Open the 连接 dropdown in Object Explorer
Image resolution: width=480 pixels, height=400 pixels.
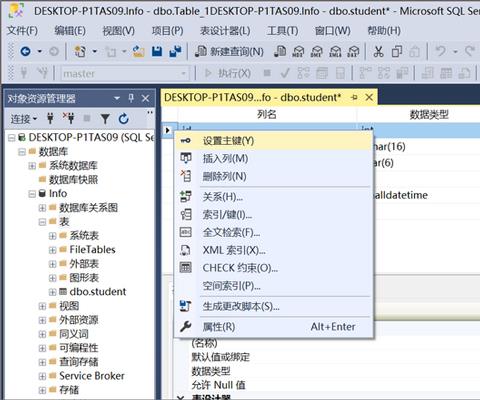(23, 119)
